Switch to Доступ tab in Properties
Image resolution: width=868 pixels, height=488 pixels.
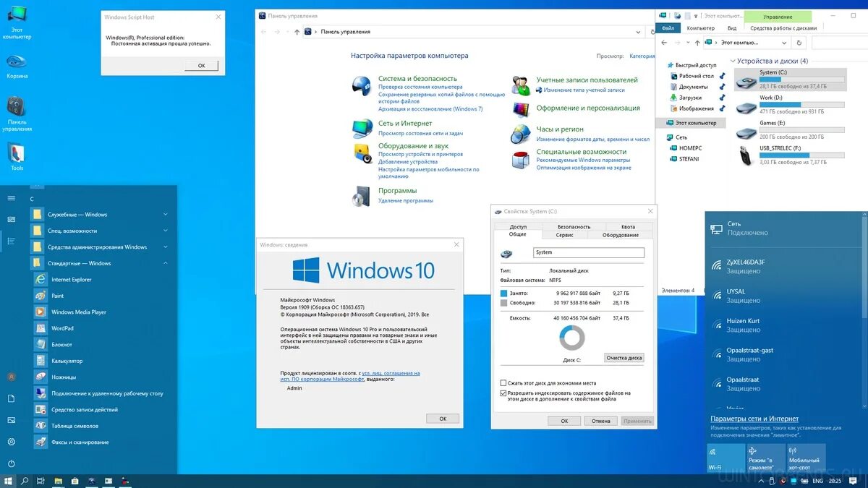pyautogui.click(x=519, y=227)
